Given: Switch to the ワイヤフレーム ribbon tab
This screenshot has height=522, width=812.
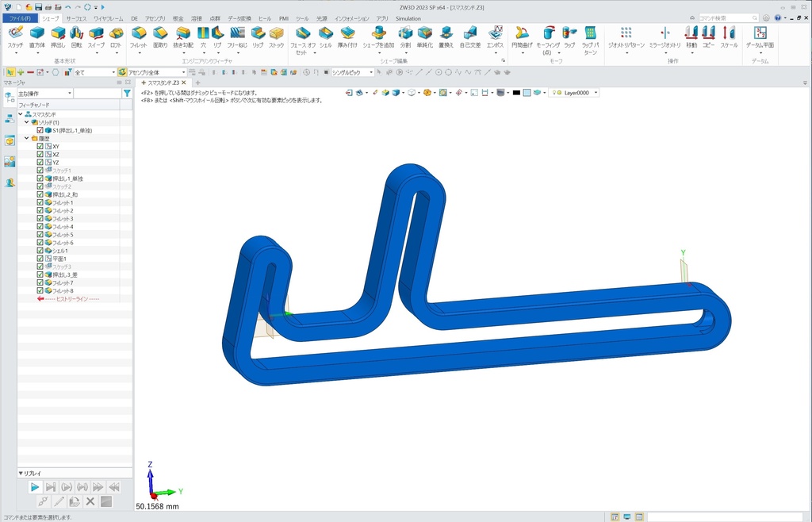Looking at the screenshot, I should coord(108,18).
